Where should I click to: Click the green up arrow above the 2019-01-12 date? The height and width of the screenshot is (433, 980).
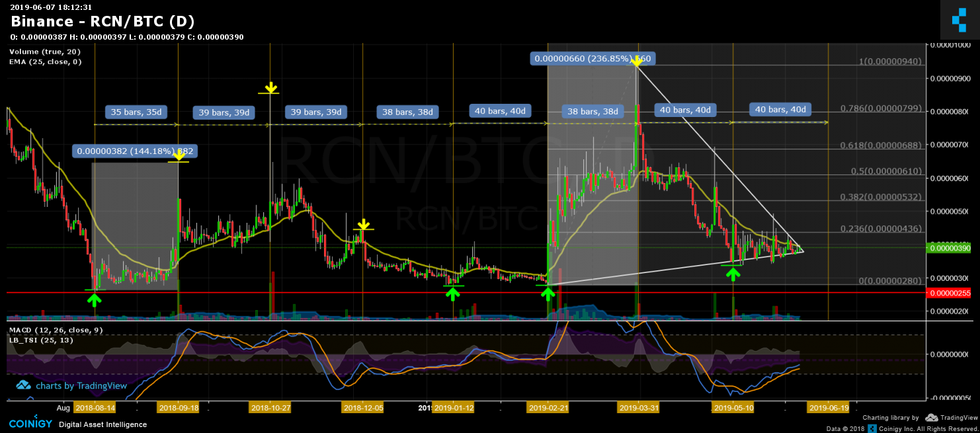click(x=453, y=294)
